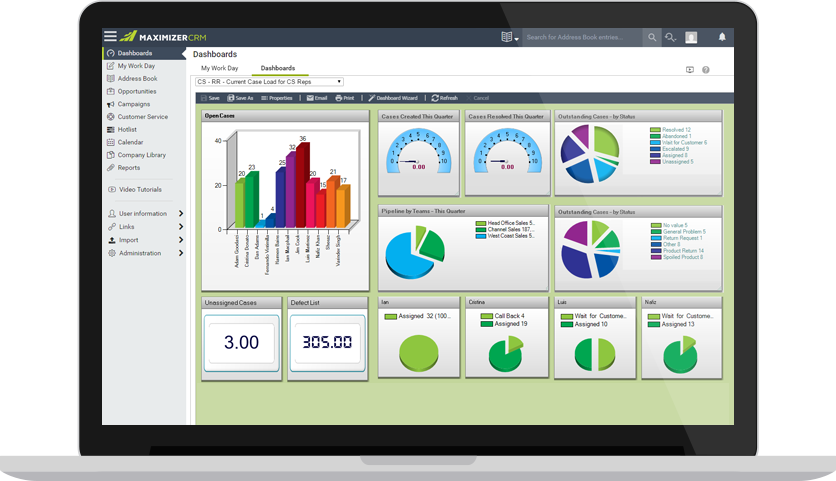The width and height of the screenshot is (836, 481).
Task: Open Customer Service in sidebar
Action: [x=142, y=117]
